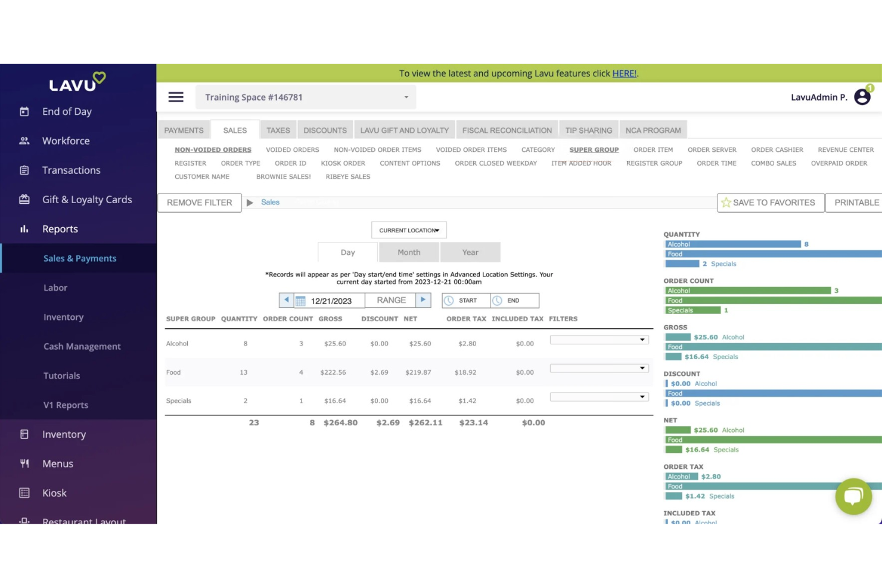Open the hamburger menu icon
Screen dimensions: 882x588
[176, 97]
